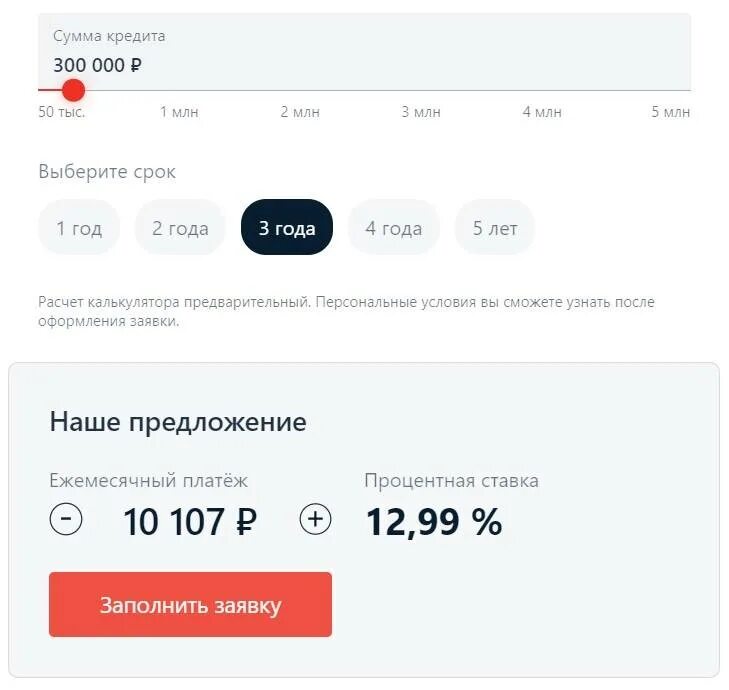Select the 5 лет loan term

495,228
